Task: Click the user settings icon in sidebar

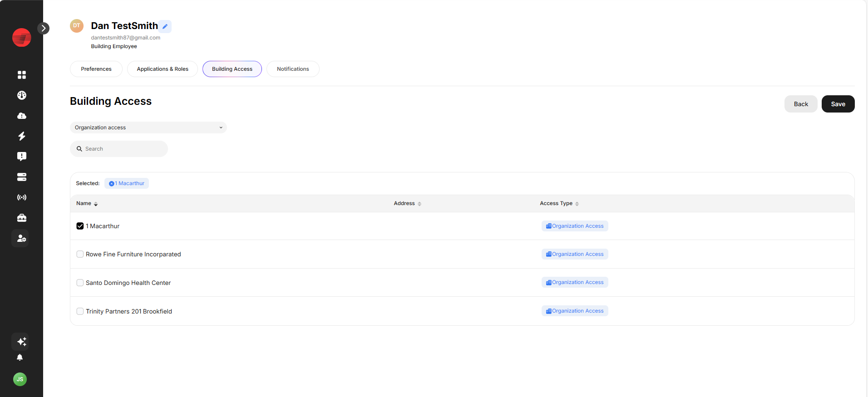Action: tap(21, 238)
